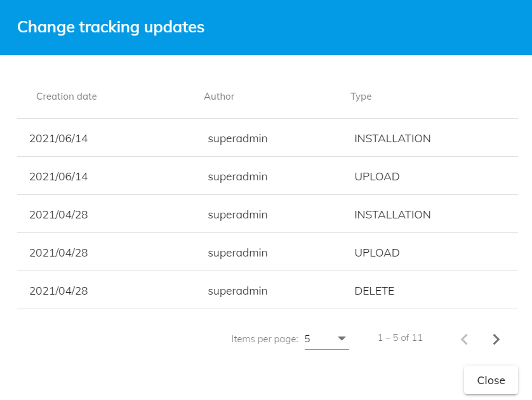The width and height of the screenshot is (532, 400).
Task: Open the items per page dropdown
Action: (x=326, y=339)
